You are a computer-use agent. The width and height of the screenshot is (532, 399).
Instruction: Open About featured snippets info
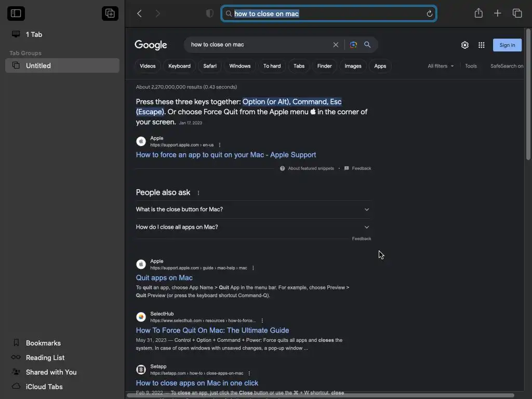click(307, 168)
